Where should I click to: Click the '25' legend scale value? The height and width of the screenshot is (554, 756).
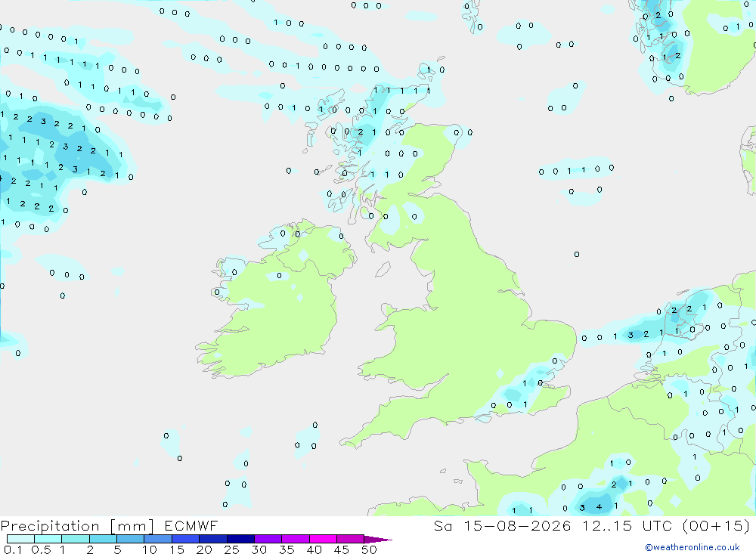[x=231, y=549]
